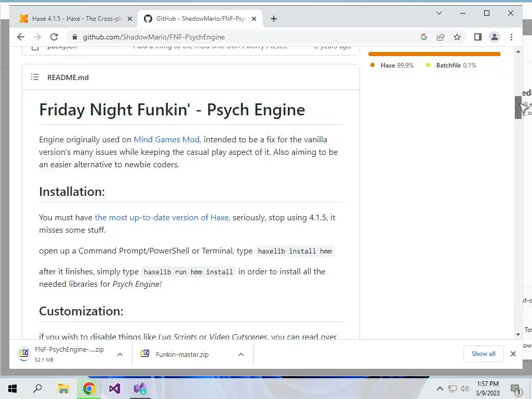Click the Installation heading

72,192
